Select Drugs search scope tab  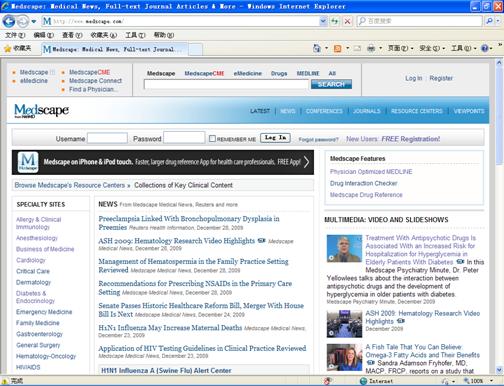pos(279,74)
